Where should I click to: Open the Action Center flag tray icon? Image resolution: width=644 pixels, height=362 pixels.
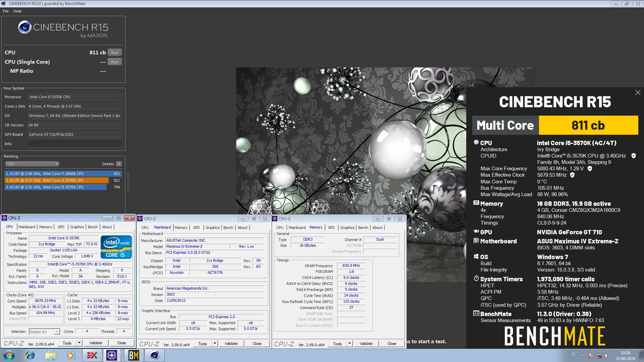coord(591,356)
